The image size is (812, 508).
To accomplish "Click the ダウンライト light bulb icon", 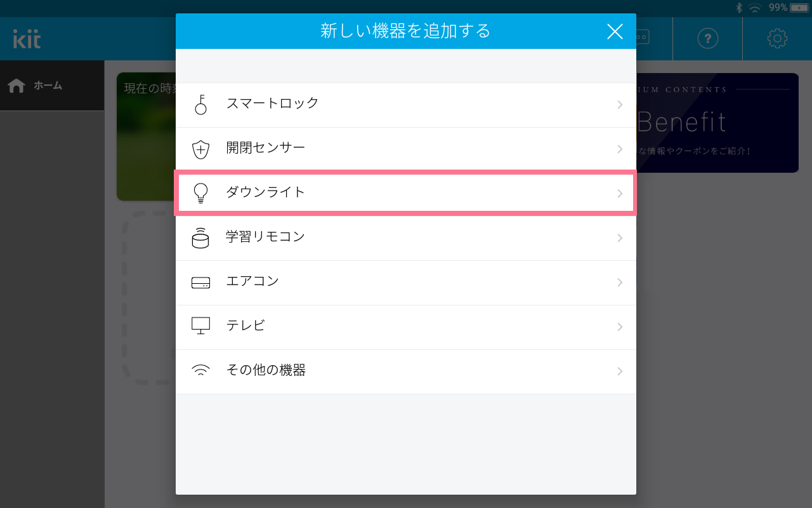I will (200, 193).
